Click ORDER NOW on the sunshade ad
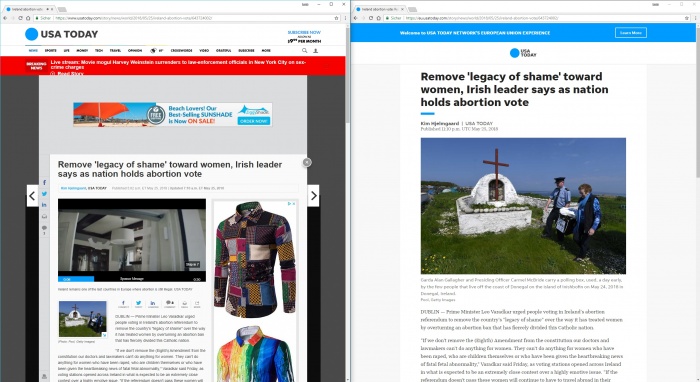Viewport: 700px width, 382px height. point(254,121)
